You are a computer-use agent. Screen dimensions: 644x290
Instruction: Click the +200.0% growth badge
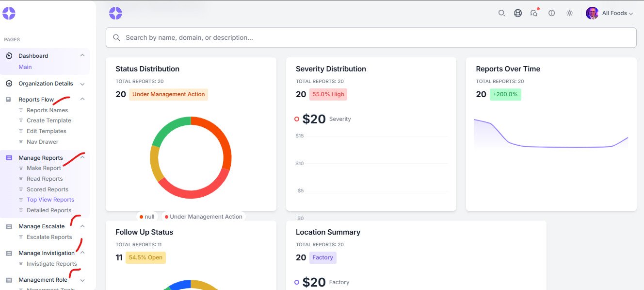coord(505,94)
